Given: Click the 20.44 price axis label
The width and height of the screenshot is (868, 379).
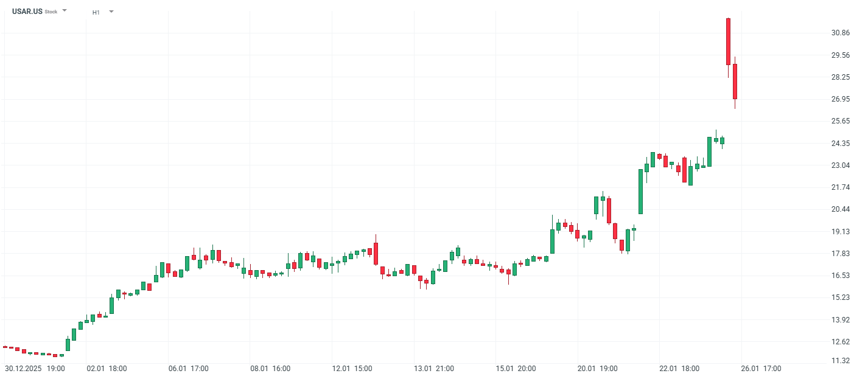Looking at the screenshot, I should [841, 209].
